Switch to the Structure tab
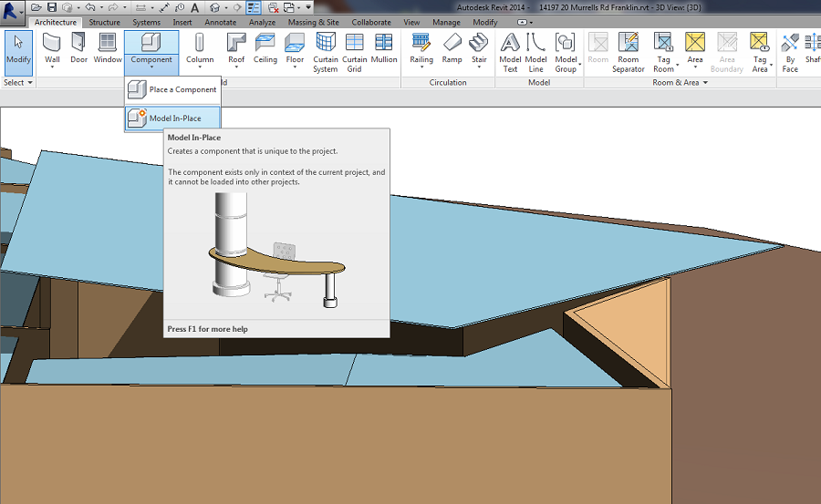The image size is (821, 504). tap(104, 22)
